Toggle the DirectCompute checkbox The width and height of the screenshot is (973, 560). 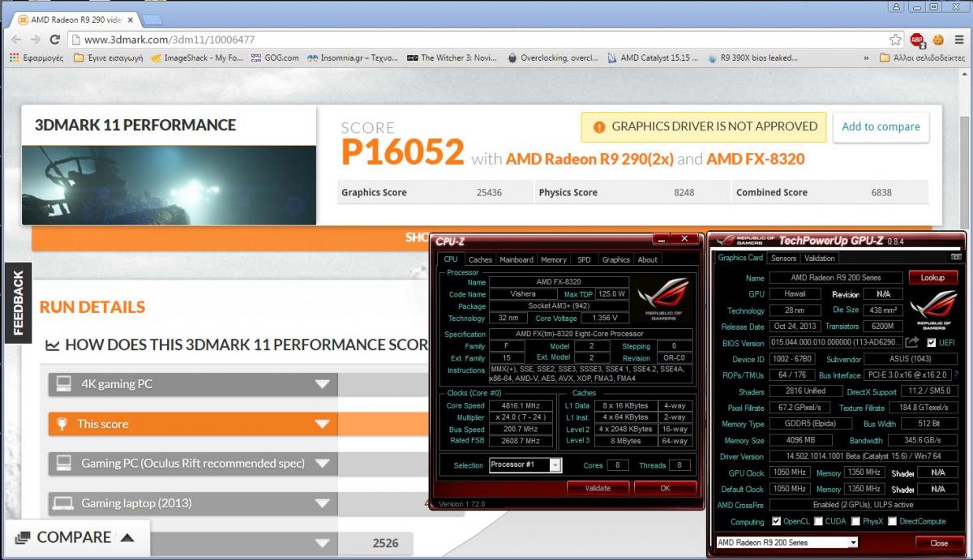coord(892,521)
